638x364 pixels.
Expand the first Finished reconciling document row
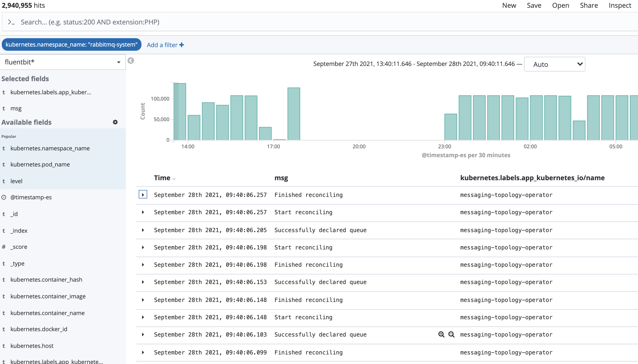pyautogui.click(x=143, y=194)
